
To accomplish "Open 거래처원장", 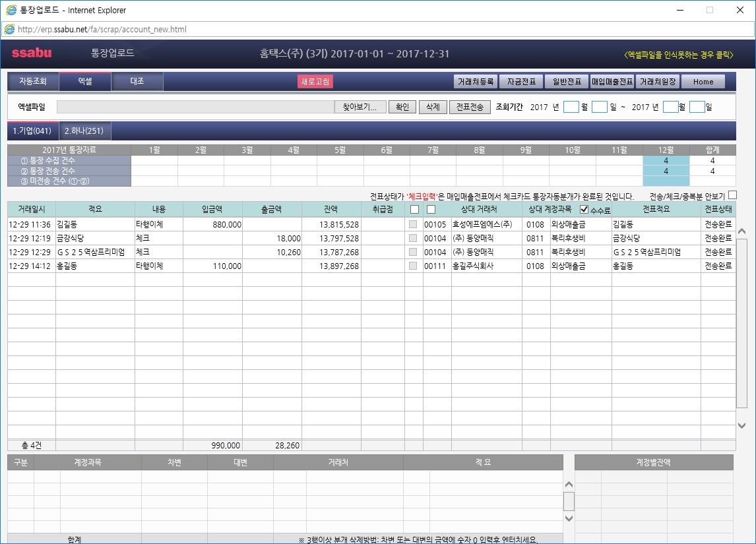I will pos(658,81).
